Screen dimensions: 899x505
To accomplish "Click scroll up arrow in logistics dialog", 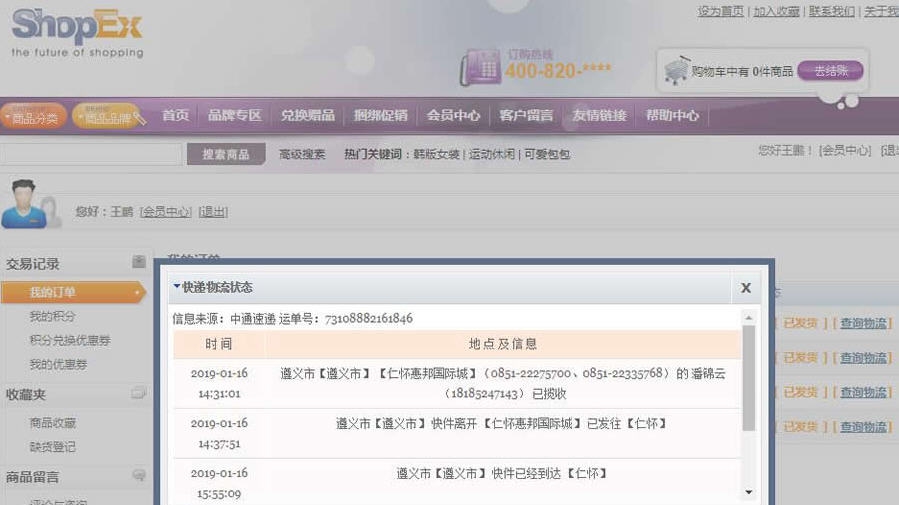I will [748, 318].
